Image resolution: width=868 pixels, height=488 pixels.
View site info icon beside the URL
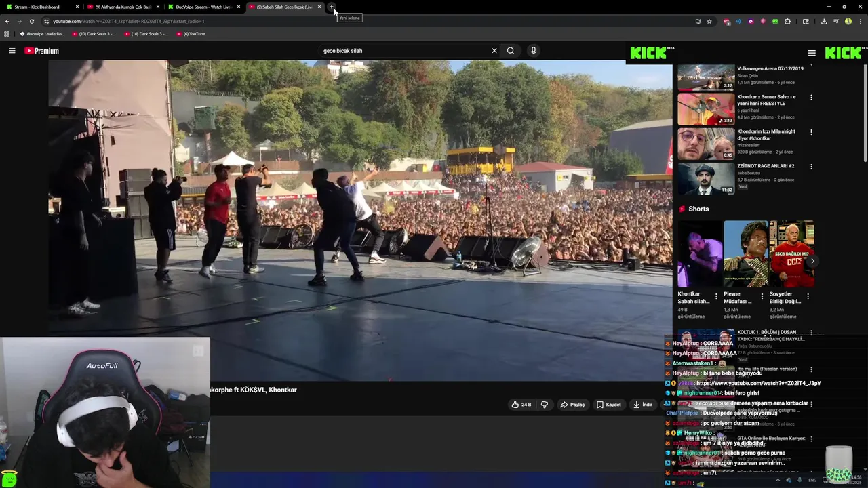pos(46,21)
